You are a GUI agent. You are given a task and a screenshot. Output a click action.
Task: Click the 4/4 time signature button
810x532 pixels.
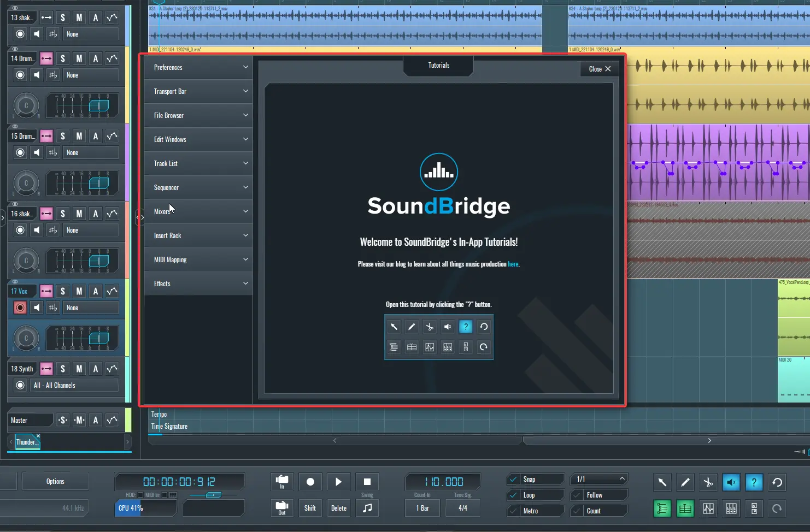click(x=463, y=508)
